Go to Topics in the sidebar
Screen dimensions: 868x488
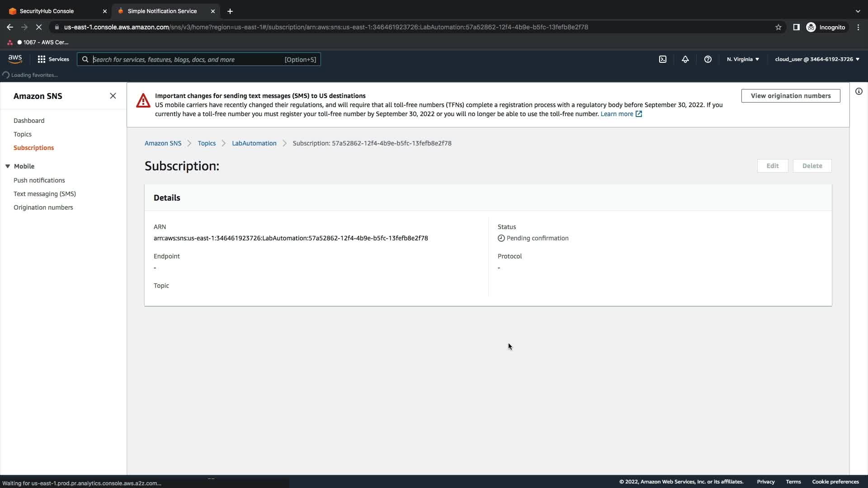(23, 134)
